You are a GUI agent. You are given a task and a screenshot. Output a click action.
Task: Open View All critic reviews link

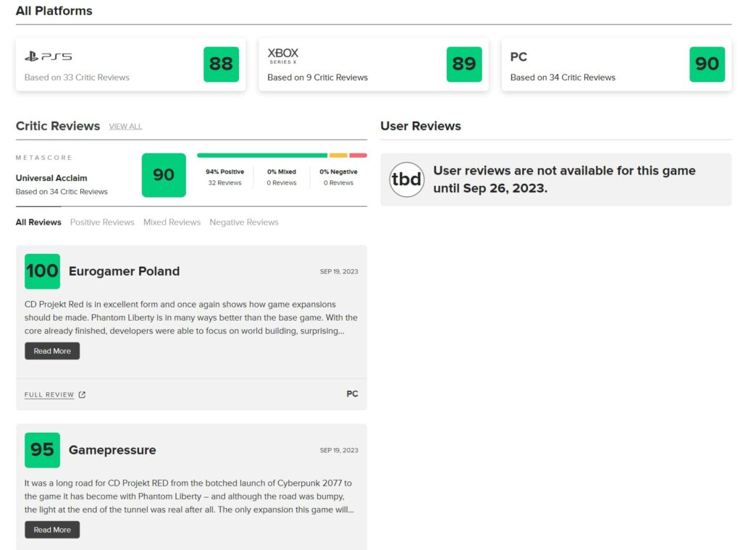(x=125, y=127)
